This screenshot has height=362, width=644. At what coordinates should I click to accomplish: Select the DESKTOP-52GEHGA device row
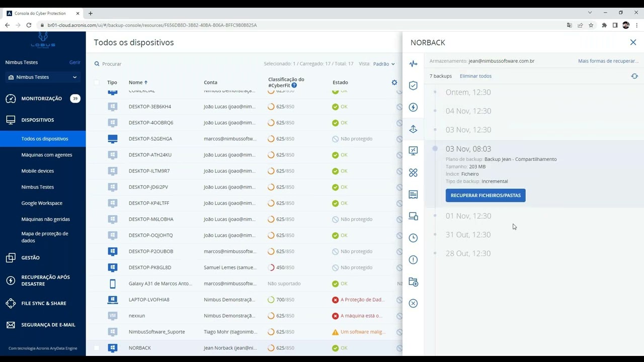click(244, 139)
